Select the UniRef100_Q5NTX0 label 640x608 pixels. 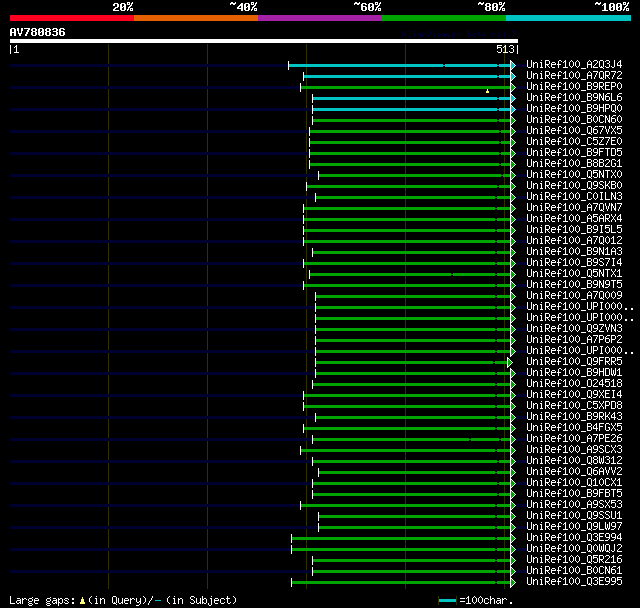click(x=574, y=175)
